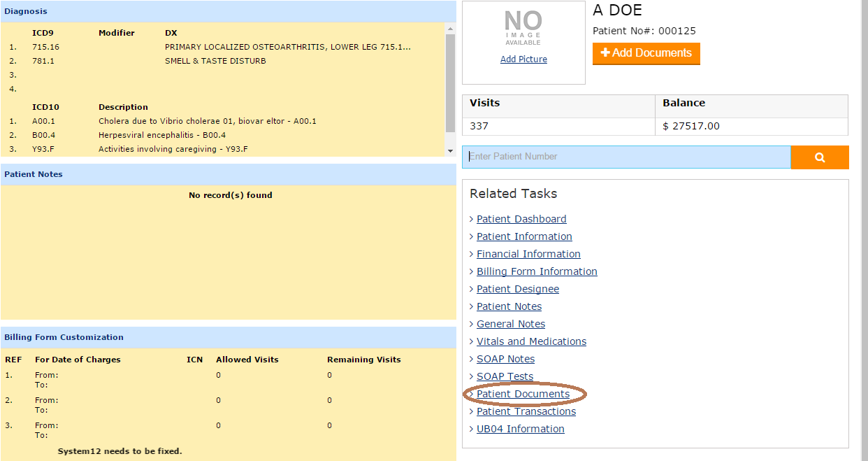The height and width of the screenshot is (461, 868).
Task: Go to Financial Information
Action: coord(528,254)
